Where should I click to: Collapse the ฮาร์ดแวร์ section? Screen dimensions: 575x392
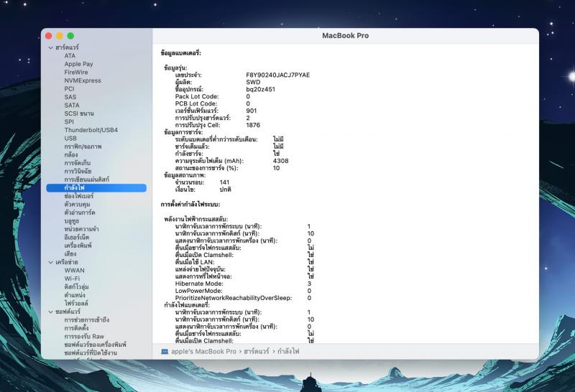50,47
